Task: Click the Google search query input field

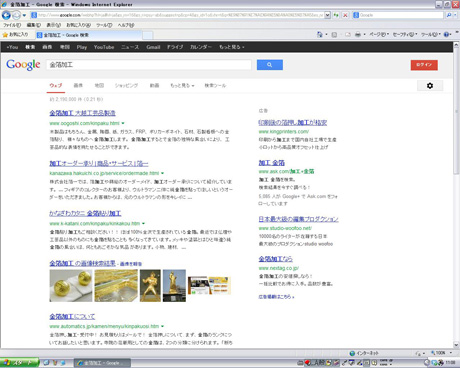Action: [x=149, y=65]
